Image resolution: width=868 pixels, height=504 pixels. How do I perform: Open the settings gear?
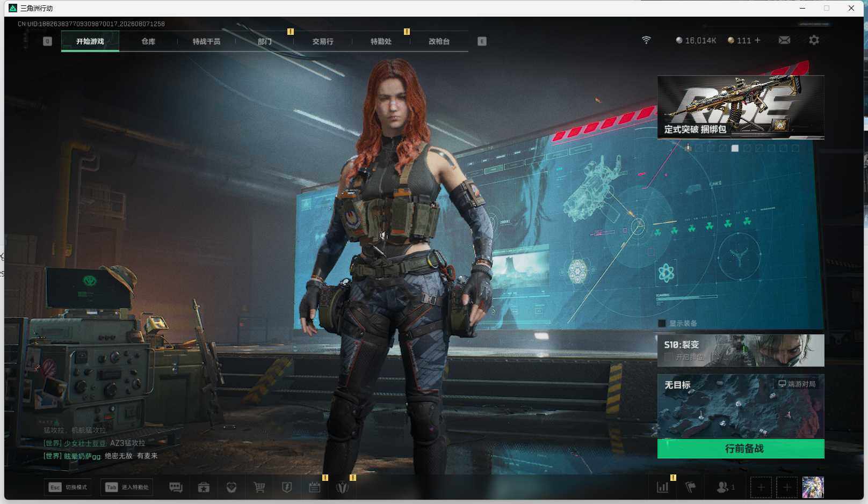814,40
